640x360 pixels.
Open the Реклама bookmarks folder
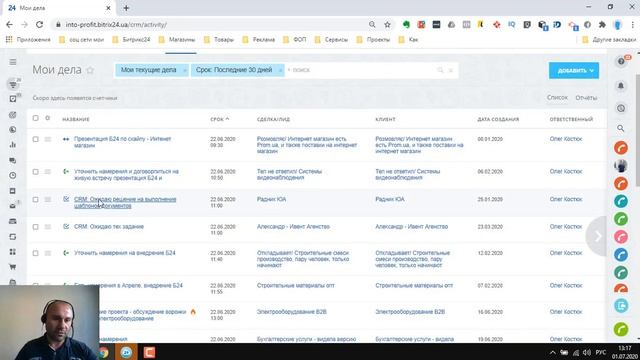[259, 40]
